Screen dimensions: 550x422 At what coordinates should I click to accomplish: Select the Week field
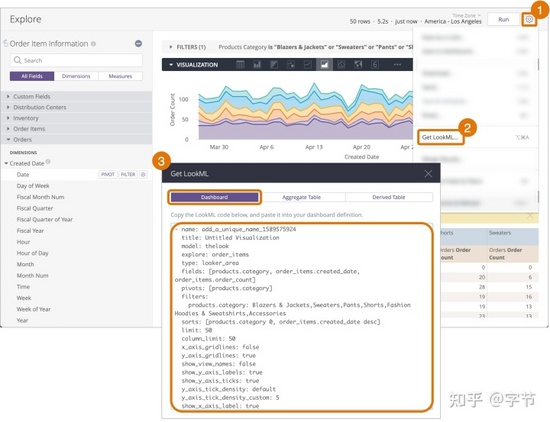click(24, 298)
